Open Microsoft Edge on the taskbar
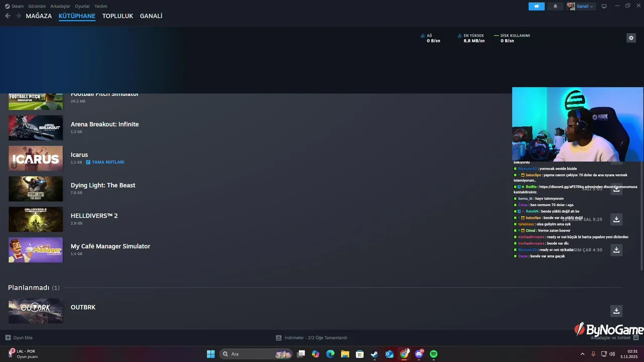This screenshot has width=644, height=362. click(330, 354)
